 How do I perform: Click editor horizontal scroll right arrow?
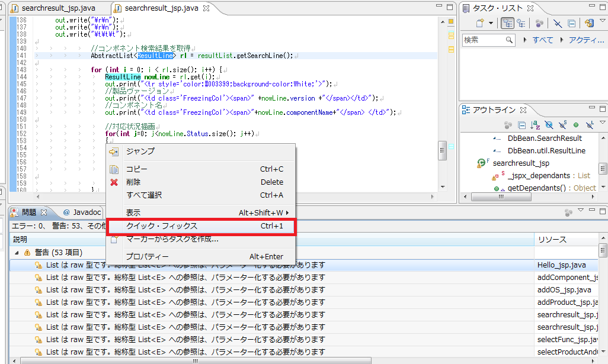click(x=433, y=197)
